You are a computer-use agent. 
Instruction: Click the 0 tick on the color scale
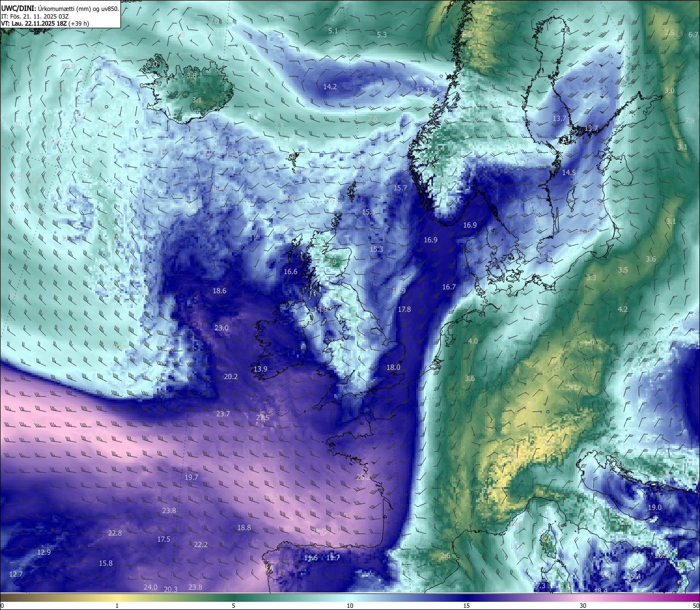click(2, 605)
